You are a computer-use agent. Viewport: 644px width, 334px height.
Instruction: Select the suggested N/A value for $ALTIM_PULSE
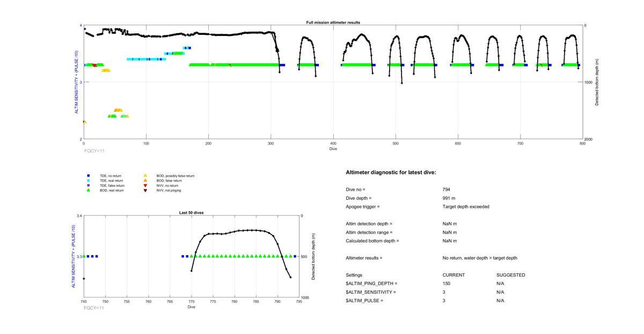point(500,301)
